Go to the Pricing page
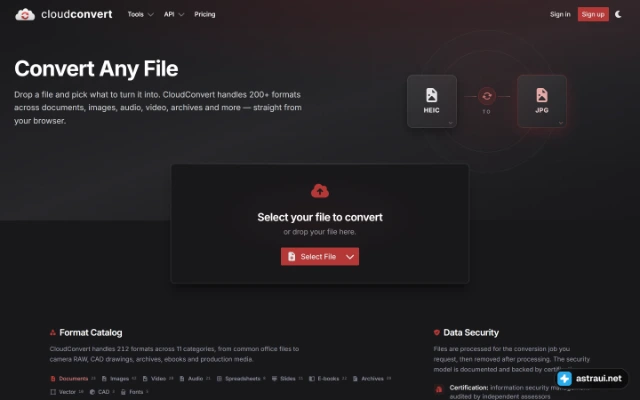Viewport: 640px width, 400px height. [x=204, y=14]
